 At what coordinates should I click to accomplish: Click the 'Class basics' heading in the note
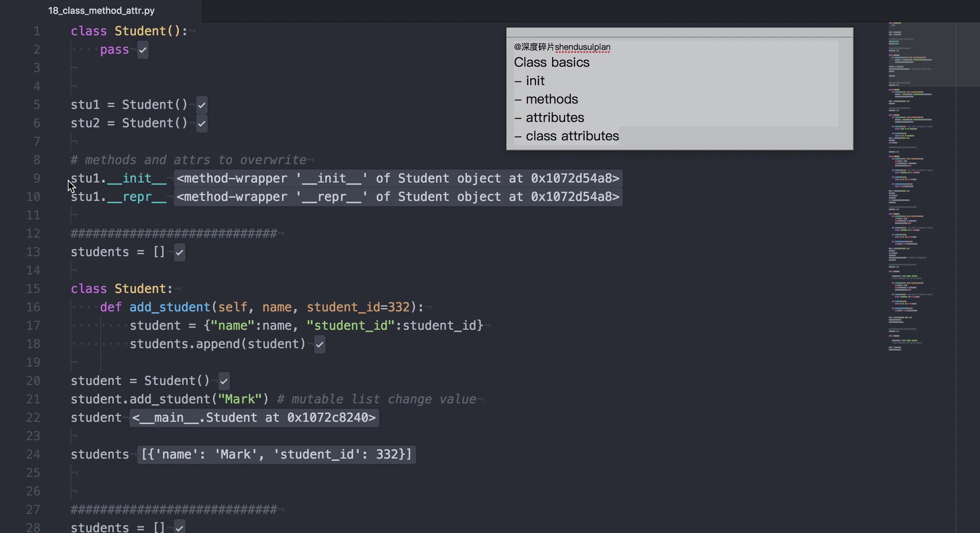tap(551, 63)
